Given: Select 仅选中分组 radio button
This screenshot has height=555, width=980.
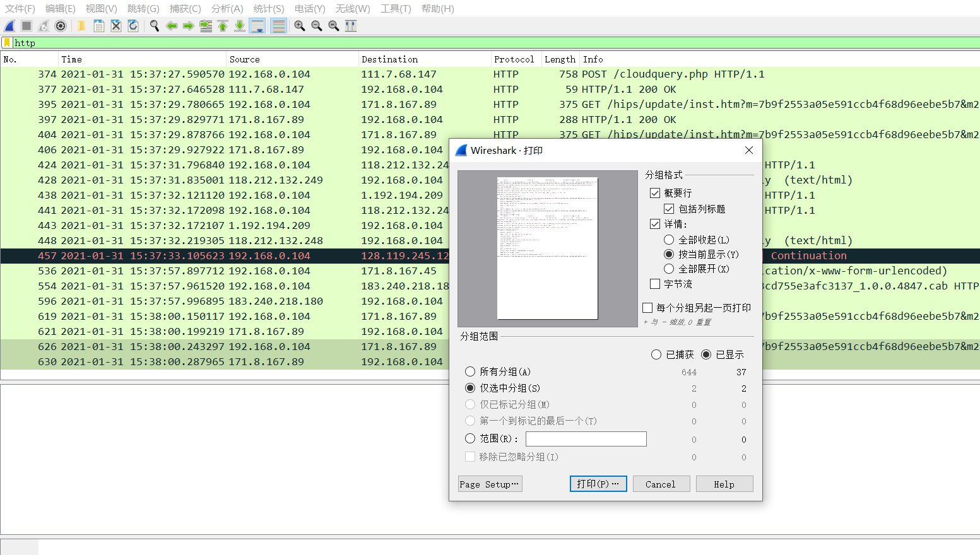Looking at the screenshot, I should point(470,388).
